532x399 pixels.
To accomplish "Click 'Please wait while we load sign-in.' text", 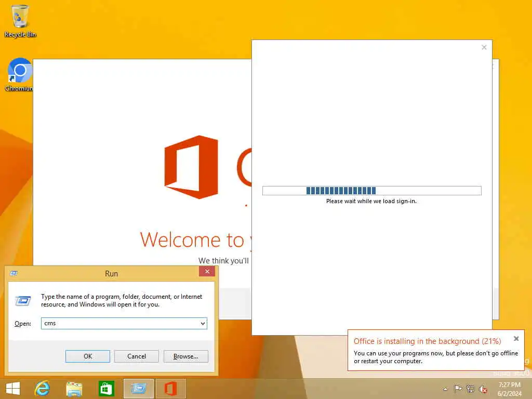I will (x=371, y=201).
